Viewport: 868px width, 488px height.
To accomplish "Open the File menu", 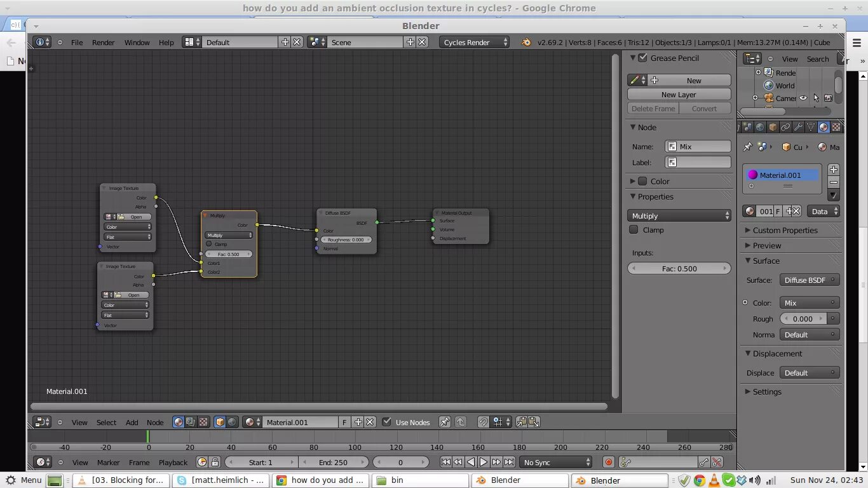I will coord(77,42).
